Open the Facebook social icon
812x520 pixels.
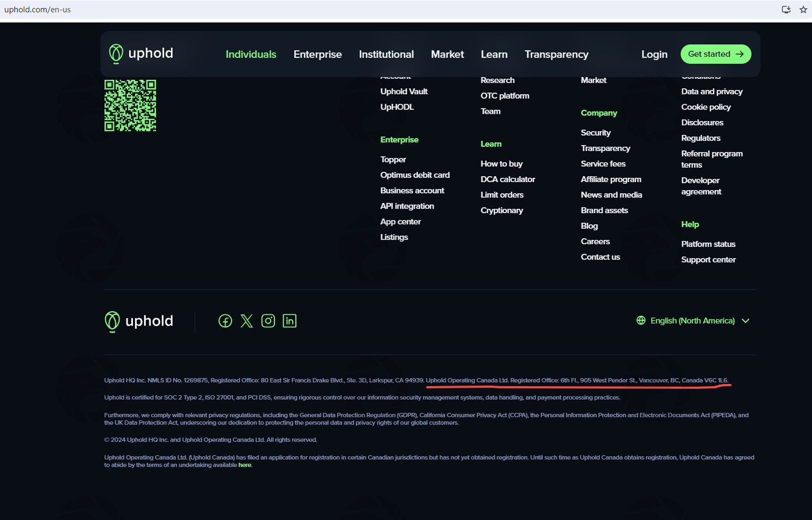pos(225,321)
